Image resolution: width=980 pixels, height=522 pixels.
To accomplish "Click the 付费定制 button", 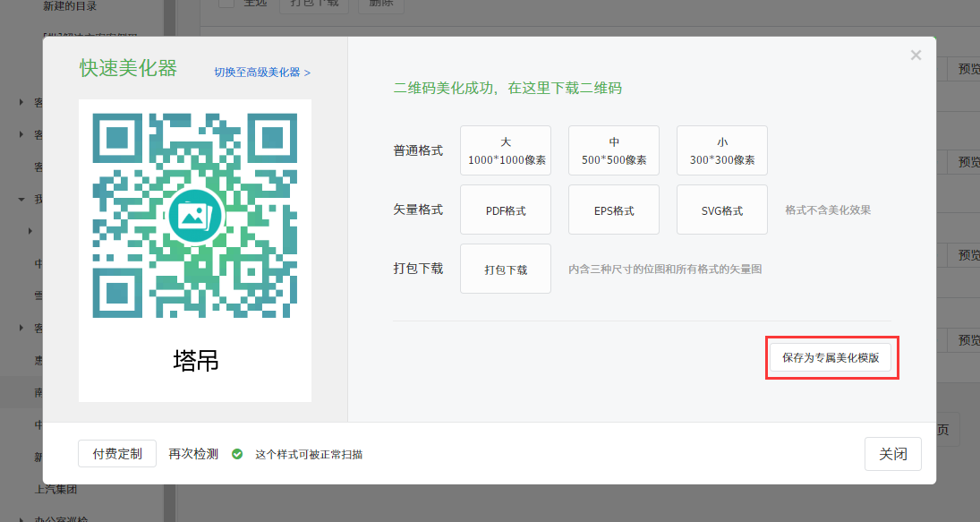I will click(x=117, y=454).
